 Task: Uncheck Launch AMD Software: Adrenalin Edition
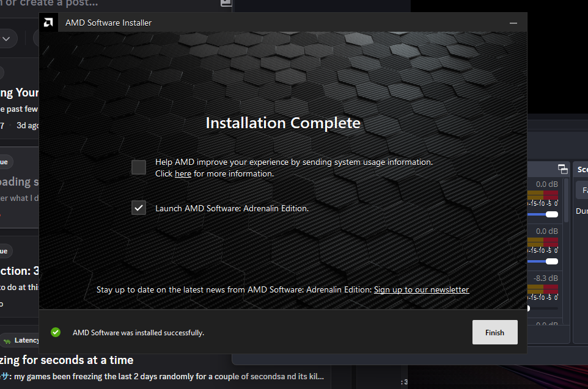(x=139, y=208)
